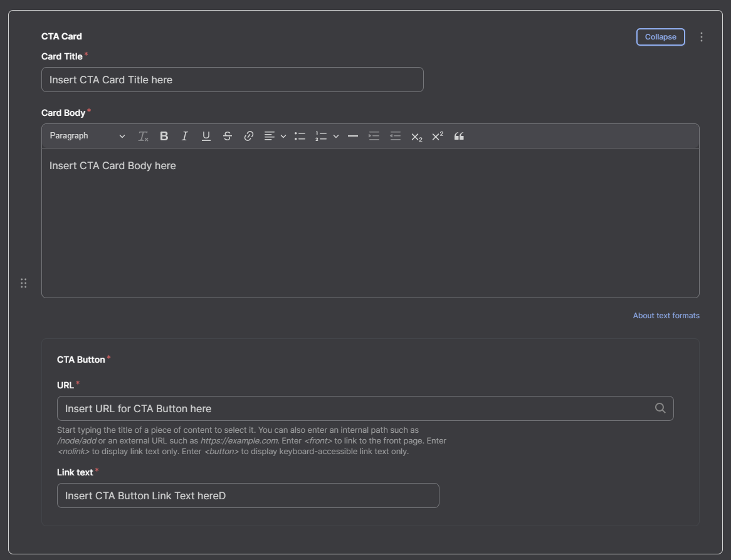Insert a horizontal line
Viewport: 731px width, 560px height.
(353, 136)
